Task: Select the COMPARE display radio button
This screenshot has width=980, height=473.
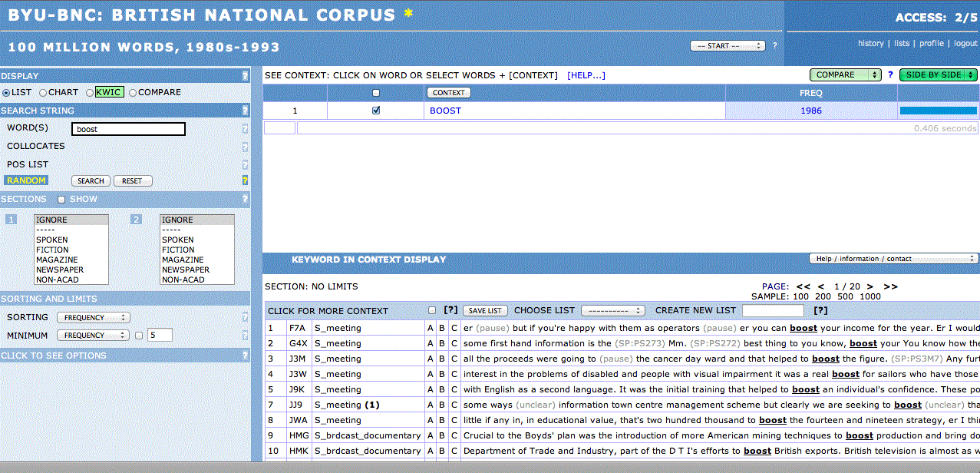Action: point(133,93)
